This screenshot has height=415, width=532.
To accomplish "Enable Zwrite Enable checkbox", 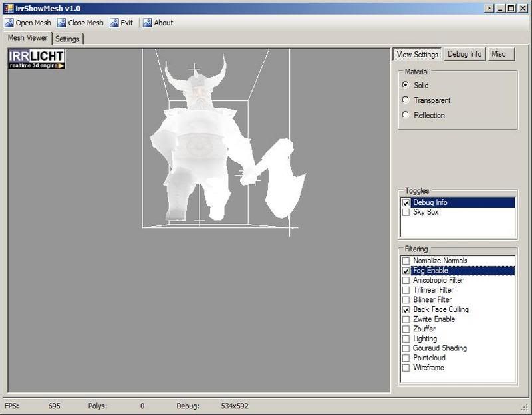I will [406, 319].
